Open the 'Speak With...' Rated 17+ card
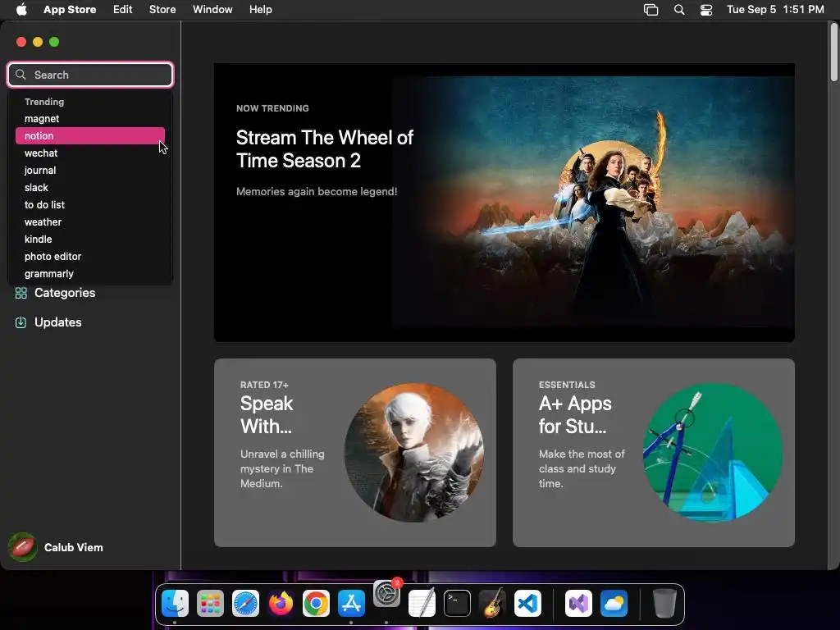 (355, 453)
